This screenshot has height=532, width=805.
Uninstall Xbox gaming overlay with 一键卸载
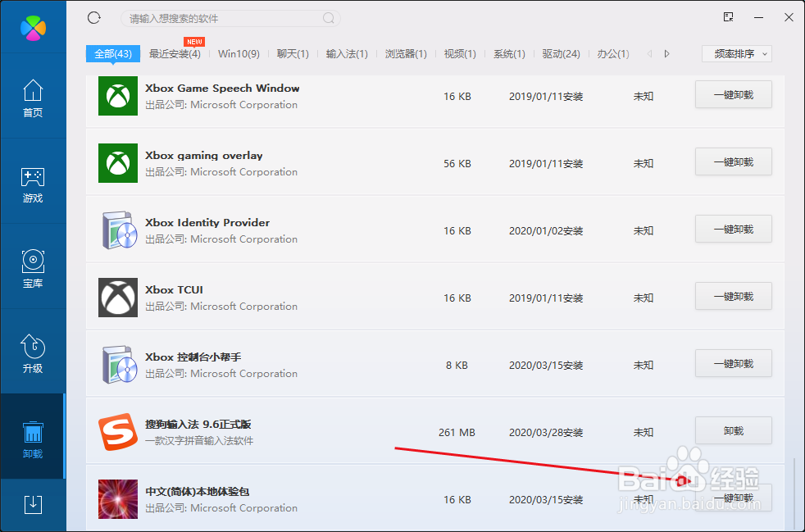point(734,161)
